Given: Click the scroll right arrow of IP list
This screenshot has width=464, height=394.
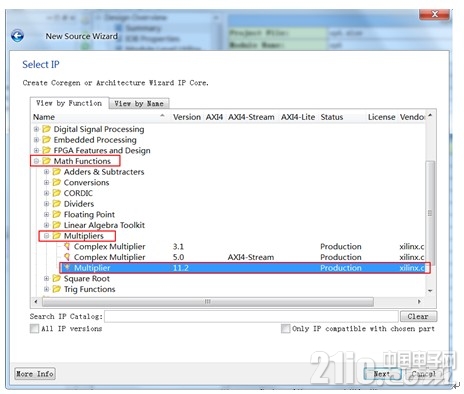Looking at the screenshot, I should coord(419,301).
